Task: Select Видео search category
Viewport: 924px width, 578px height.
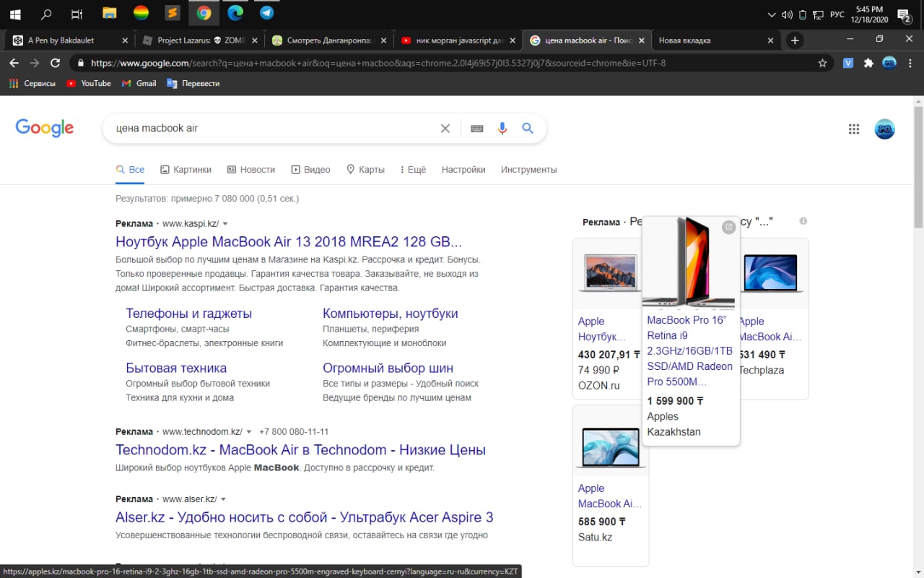Action: (x=310, y=170)
